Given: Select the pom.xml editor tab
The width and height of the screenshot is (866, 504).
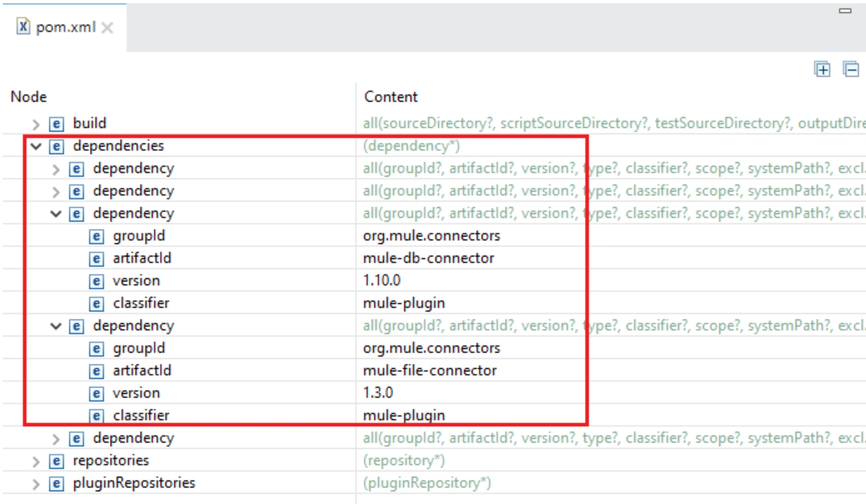Looking at the screenshot, I should point(64,27).
